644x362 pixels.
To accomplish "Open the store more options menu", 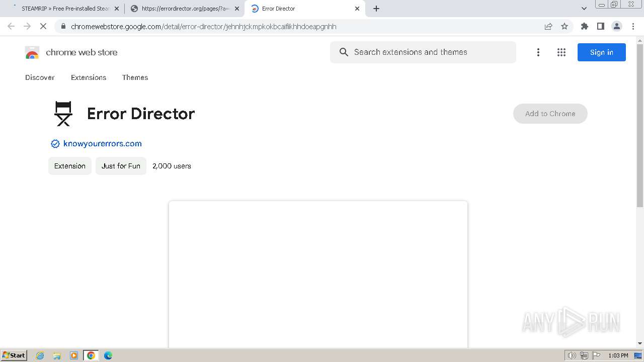I will click(538, 52).
